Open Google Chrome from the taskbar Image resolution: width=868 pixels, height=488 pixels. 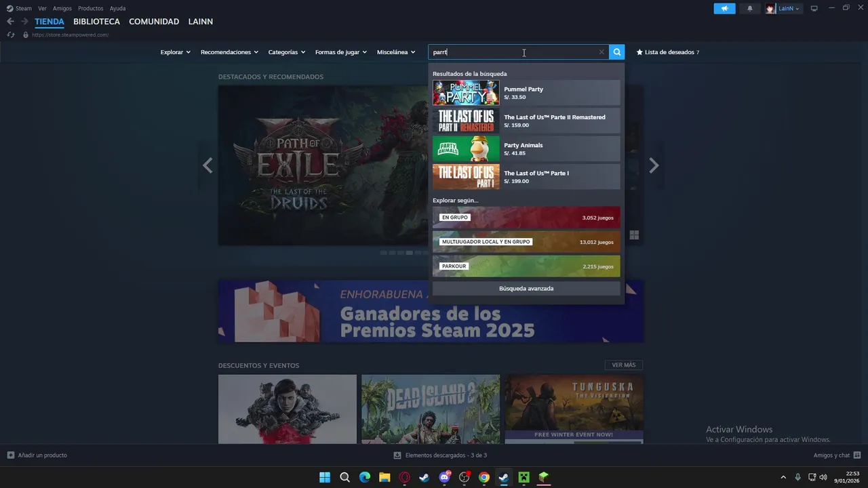click(484, 477)
